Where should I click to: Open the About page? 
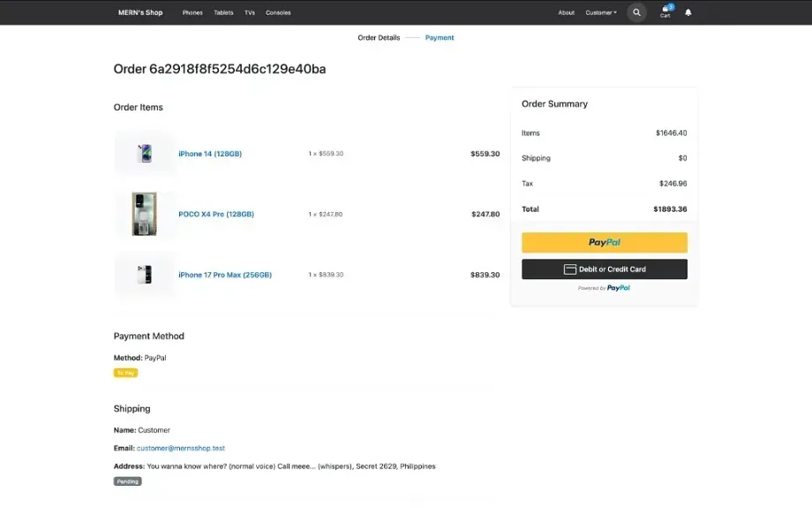566,12
